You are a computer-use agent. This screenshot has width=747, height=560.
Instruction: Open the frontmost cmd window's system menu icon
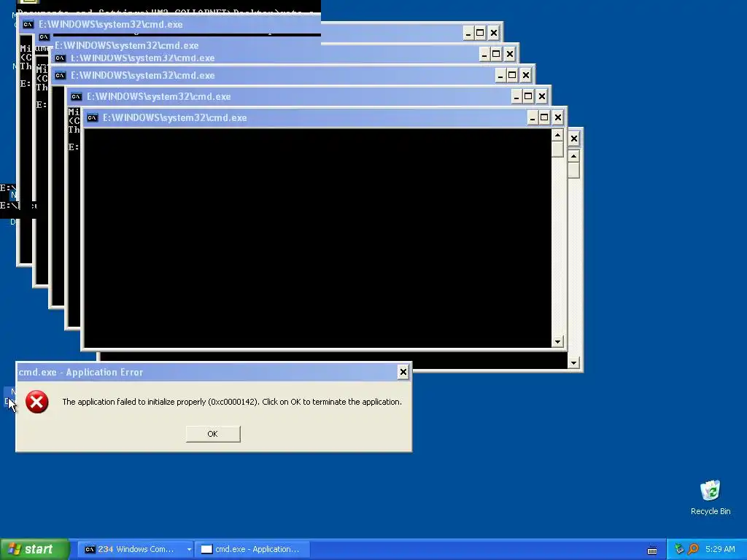point(93,117)
